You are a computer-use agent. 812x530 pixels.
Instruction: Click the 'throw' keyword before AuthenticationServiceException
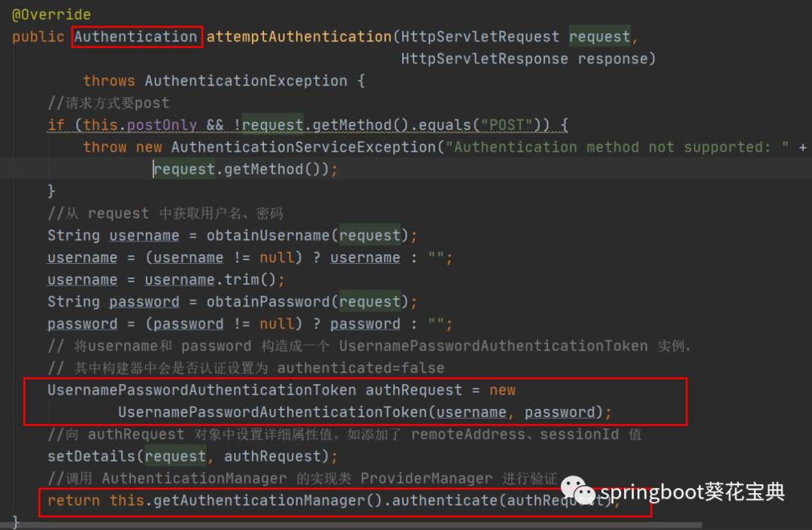point(105,147)
